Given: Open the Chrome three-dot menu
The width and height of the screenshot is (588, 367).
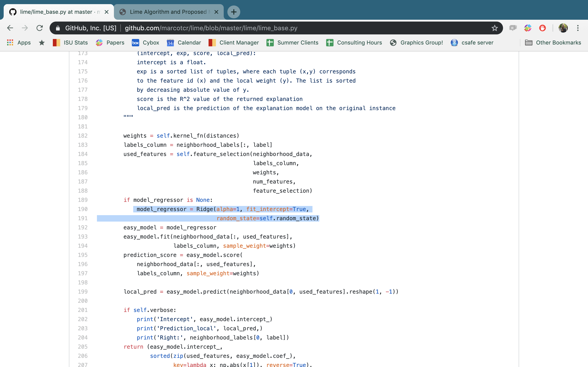Looking at the screenshot, I should click(x=578, y=28).
